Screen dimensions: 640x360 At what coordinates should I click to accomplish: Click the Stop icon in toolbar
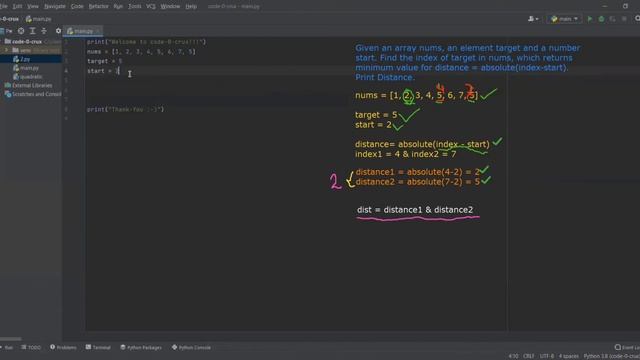pos(624,19)
